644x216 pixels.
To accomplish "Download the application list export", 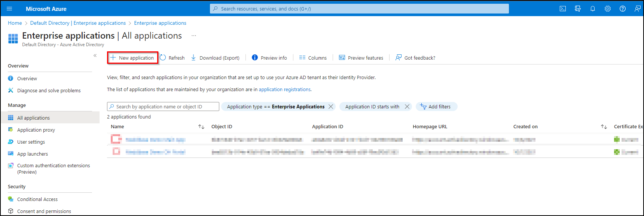I will pyautogui.click(x=215, y=58).
